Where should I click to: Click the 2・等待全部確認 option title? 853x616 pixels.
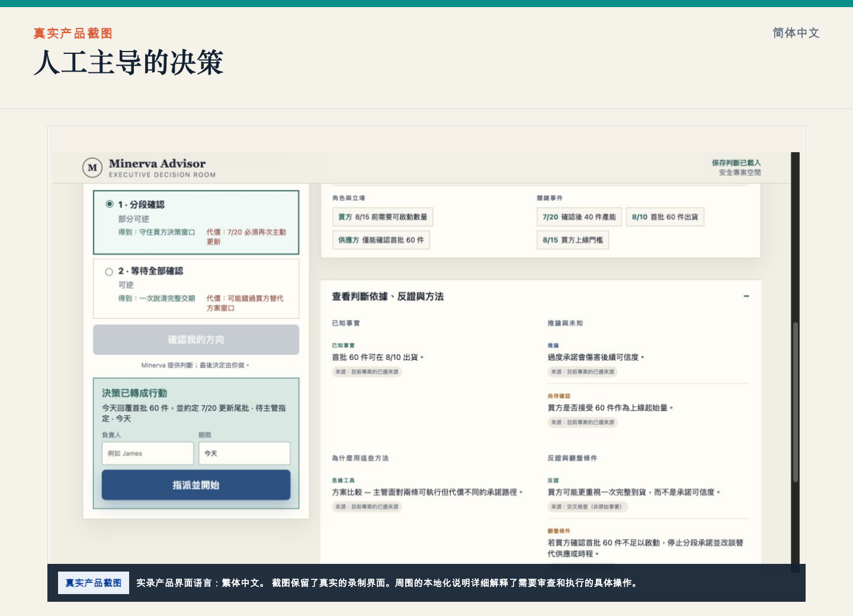150,271
